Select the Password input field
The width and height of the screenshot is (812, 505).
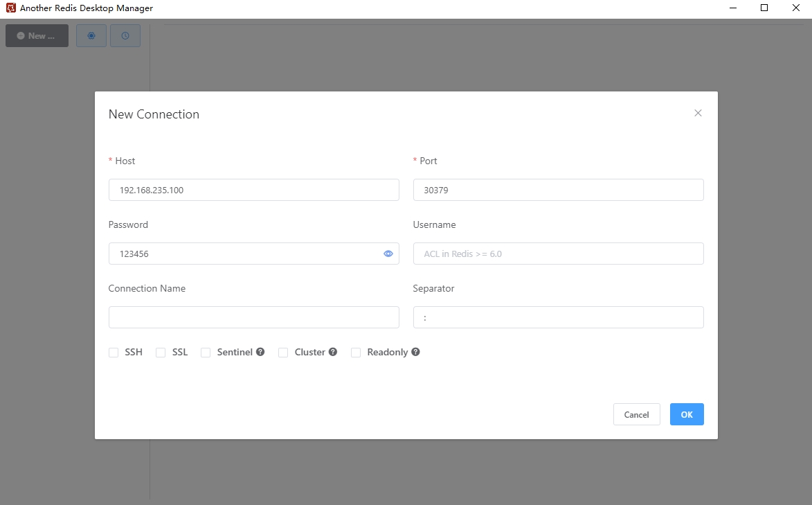point(242,254)
